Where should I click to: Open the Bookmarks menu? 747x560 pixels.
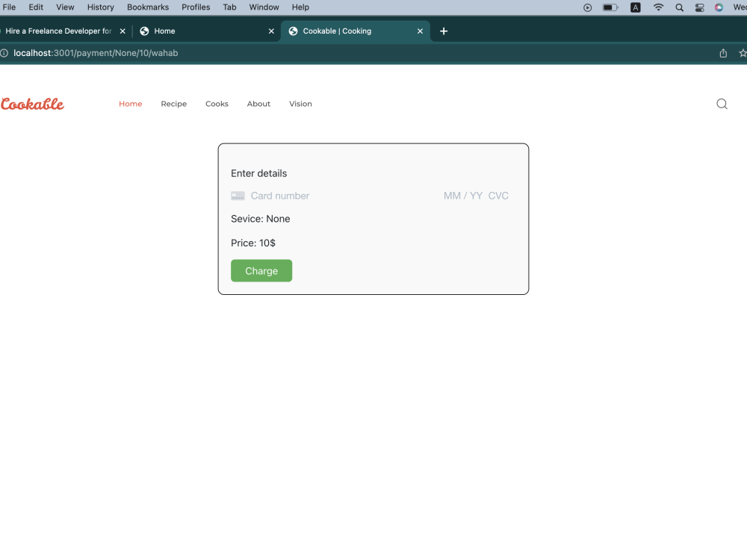pos(148,7)
